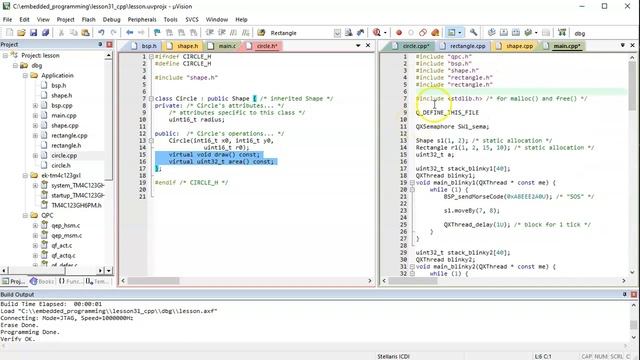Expand the main.cpp tree node
Viewport: 640px width, 360px height.
click(36, 116)
